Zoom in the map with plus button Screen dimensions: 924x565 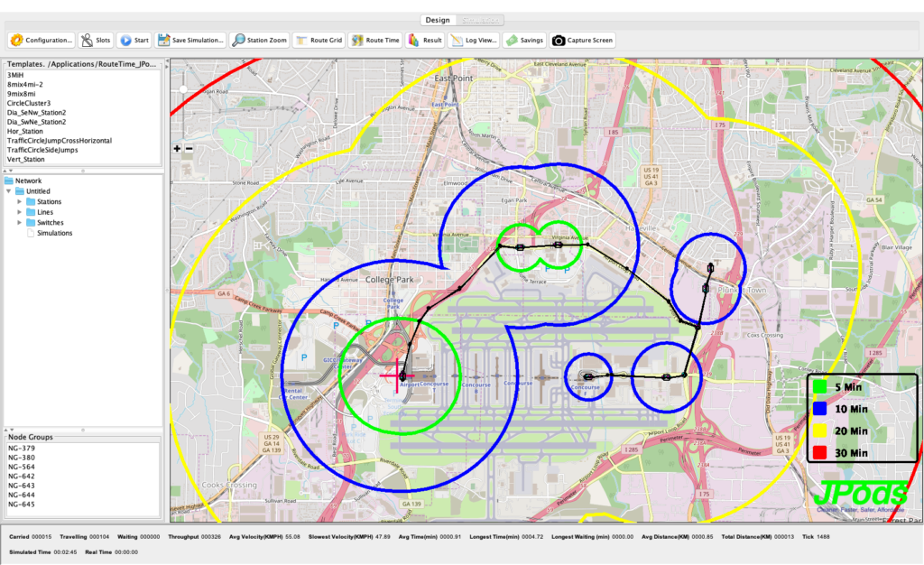coord(177,149)
